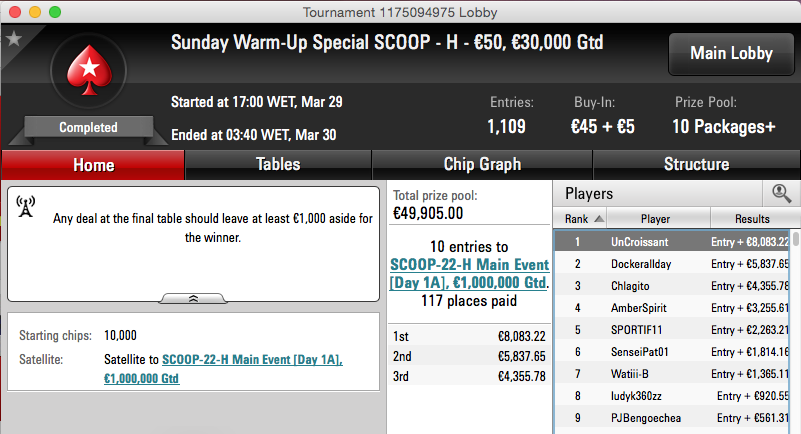Select the Structure tab
The height and width of the screenshot is (434, 801).
coord(696,164)
